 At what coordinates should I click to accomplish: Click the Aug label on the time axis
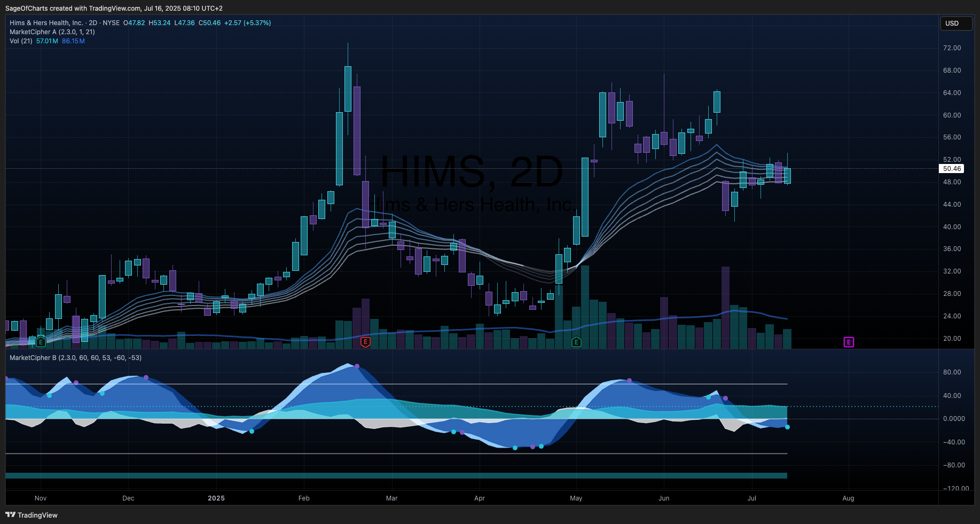(849, 498)
